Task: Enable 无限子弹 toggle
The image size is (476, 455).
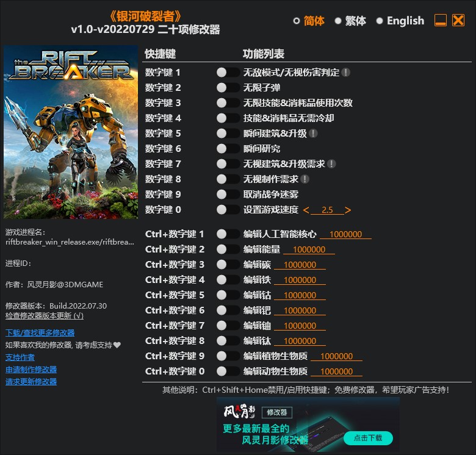Action: pos(228,88)
